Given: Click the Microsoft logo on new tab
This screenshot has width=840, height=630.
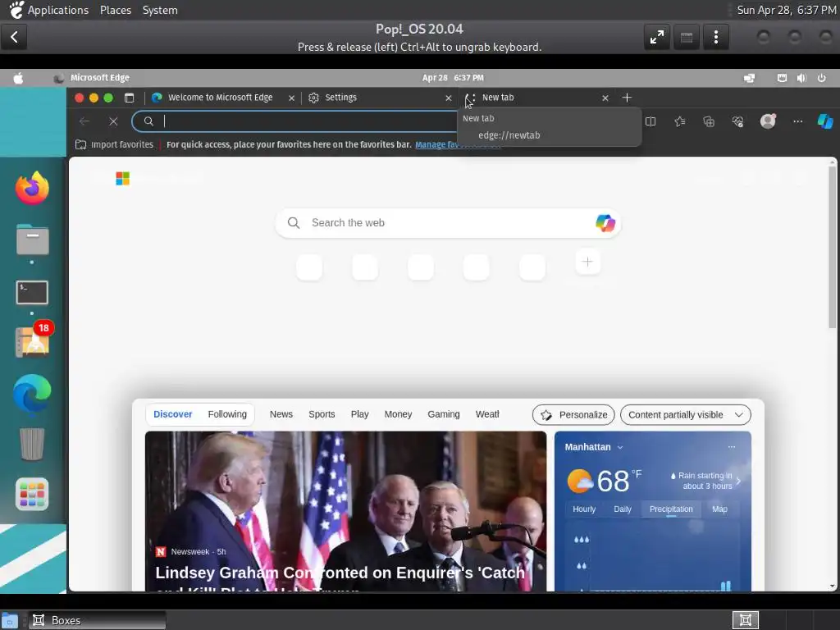Looking at the screenshot, I should pyautogui.click(x=123, y=178).
